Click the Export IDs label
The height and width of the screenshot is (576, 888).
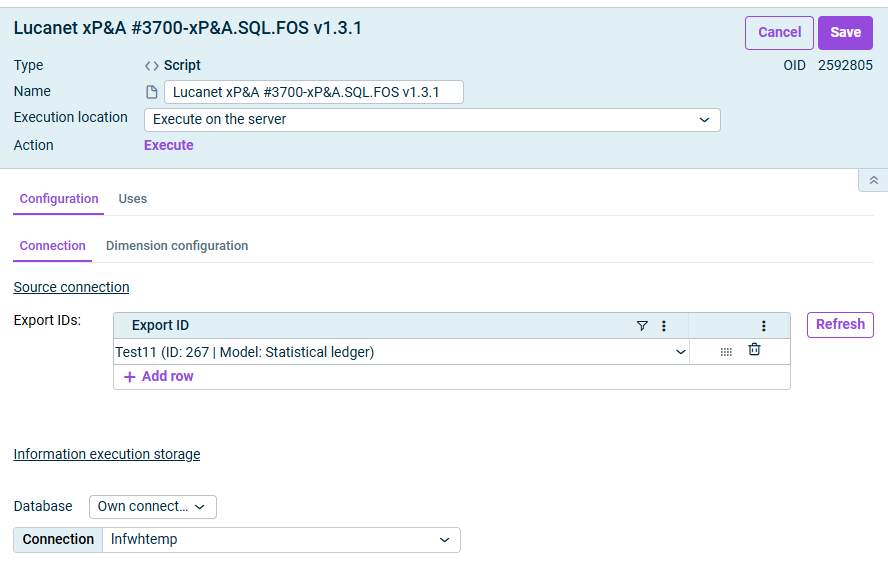[47, 321]
